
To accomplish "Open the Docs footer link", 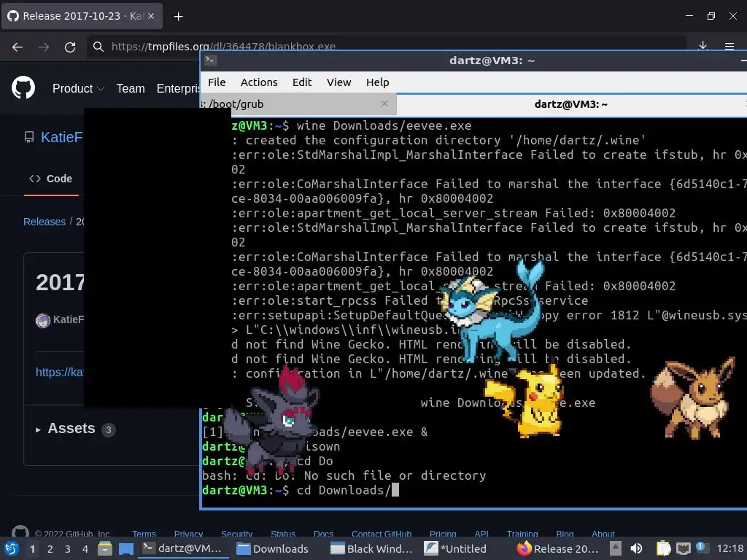I will (323, 534).
